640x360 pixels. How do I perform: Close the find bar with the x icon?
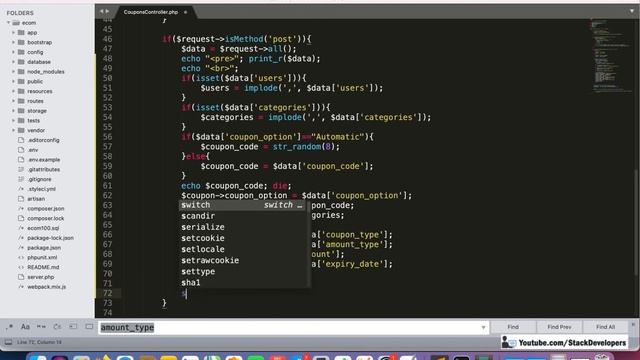(x=633, y=325)
